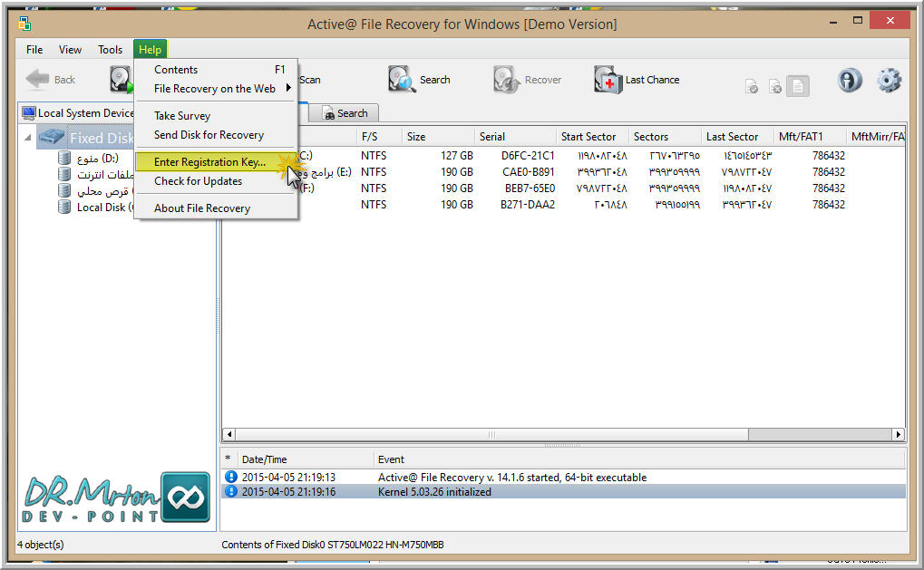Click the Contents of Fixed Disk0 status text
Screen dimensions: 924x570
point(333,545)
